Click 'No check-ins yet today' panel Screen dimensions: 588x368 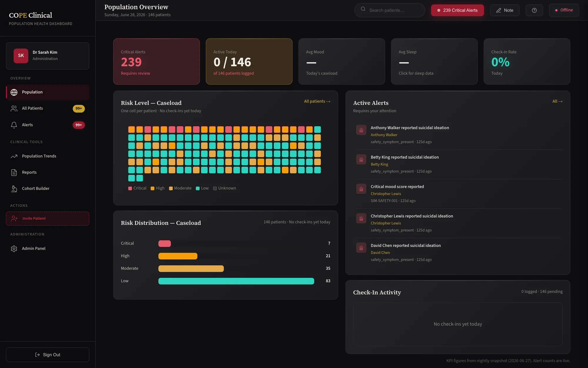pos(458,324)
